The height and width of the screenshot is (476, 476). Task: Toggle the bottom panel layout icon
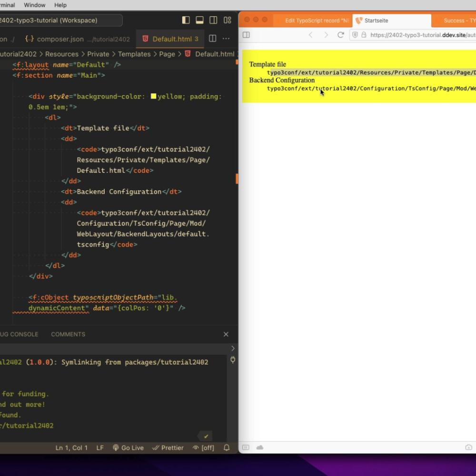click(x=199, y=20)
